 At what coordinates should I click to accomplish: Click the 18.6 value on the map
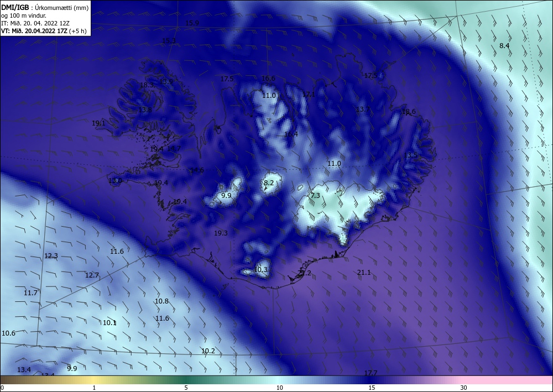pos(409,112)
